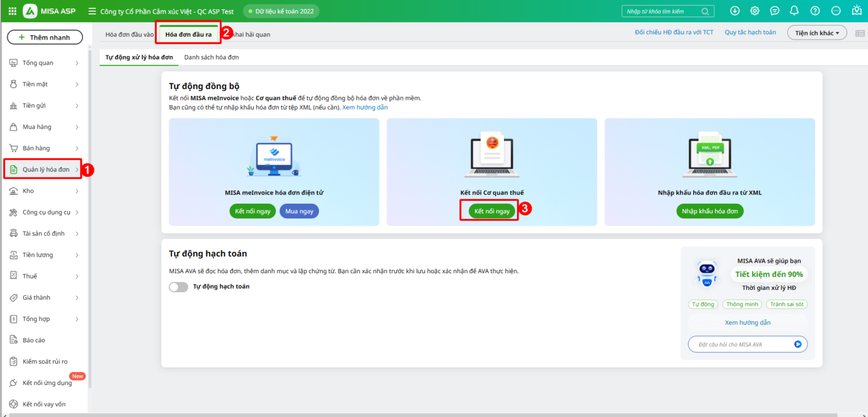Click the Nhập khẩu hóa đơn button
Viewport: 868px width, 417px height.
click(x=710, y=211)
